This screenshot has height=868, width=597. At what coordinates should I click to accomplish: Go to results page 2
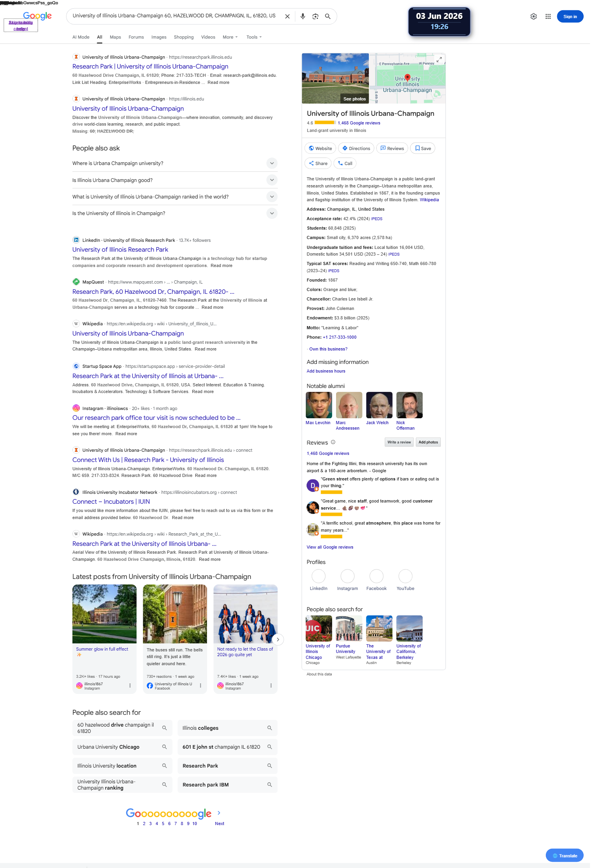coord(144,823)
